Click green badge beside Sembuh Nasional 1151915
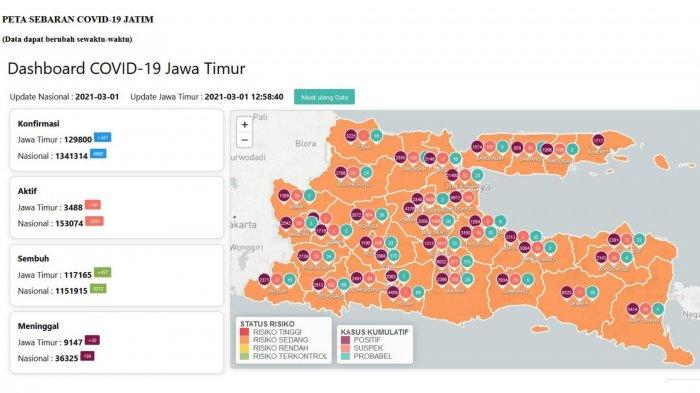The height and width of the screenshot is (393, 700). pyautogui.click(x=98, y=289)
